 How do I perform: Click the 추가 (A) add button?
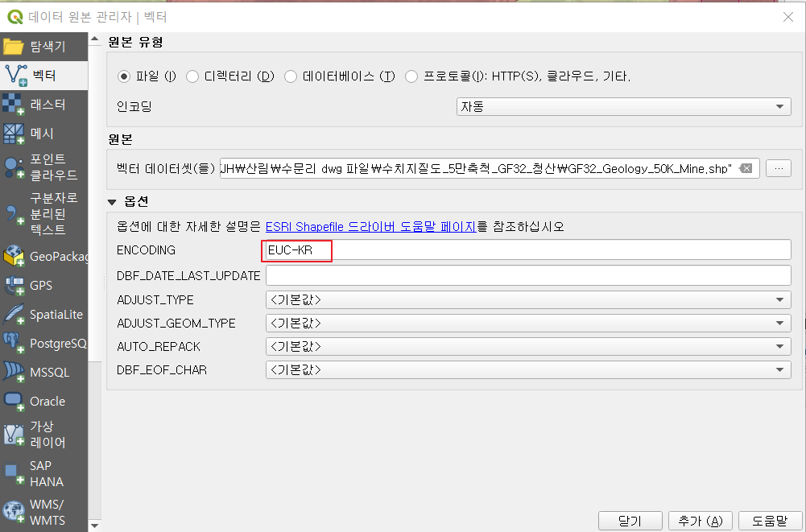[700, 521]
